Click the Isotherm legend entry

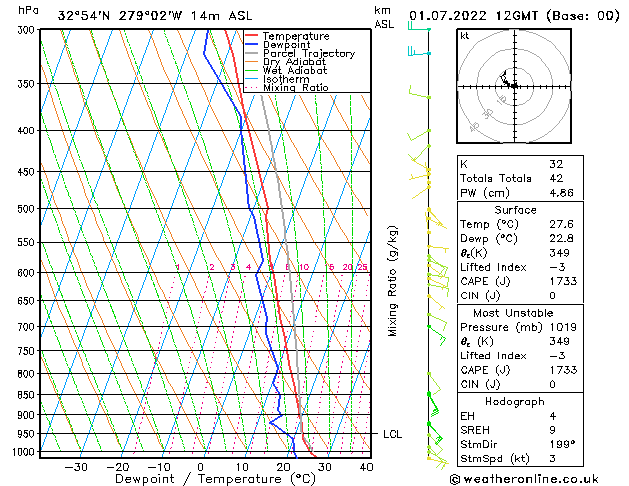tap(287, 79)
